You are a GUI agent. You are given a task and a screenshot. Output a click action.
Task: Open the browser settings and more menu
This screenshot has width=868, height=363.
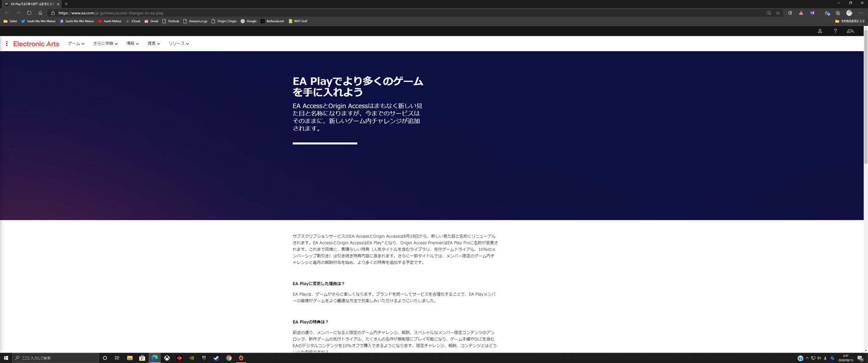pos(861,13)
